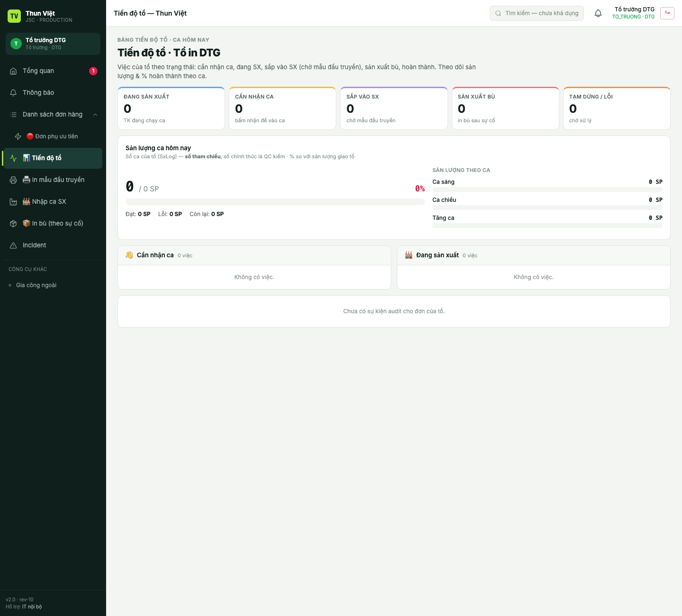
Task: Open Gia công ngoài under Công cụ khác
Action: coord(36,285)
